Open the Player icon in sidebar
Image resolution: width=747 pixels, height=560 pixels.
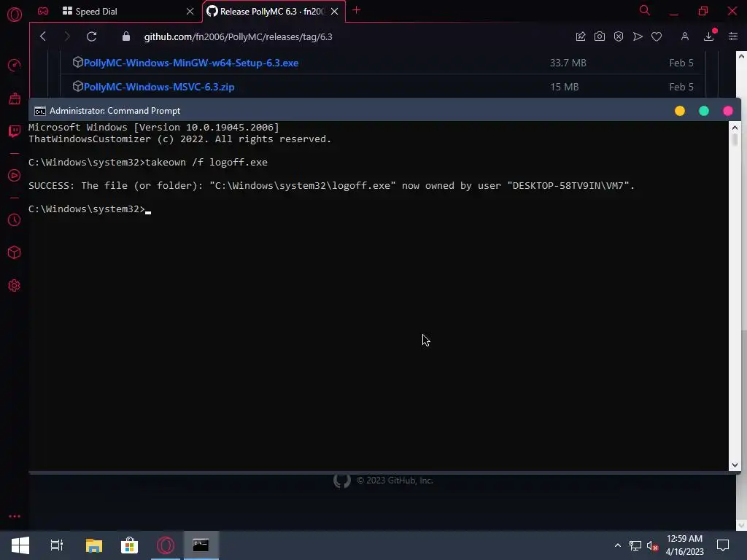[x=15, y=175]
